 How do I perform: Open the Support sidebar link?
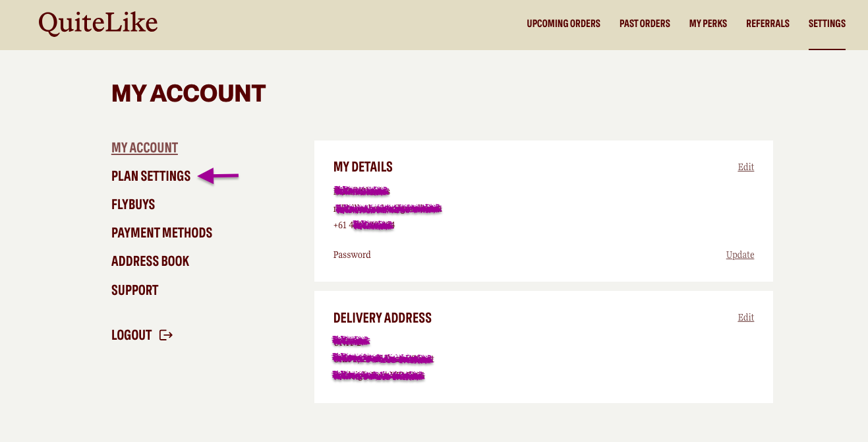135,290
